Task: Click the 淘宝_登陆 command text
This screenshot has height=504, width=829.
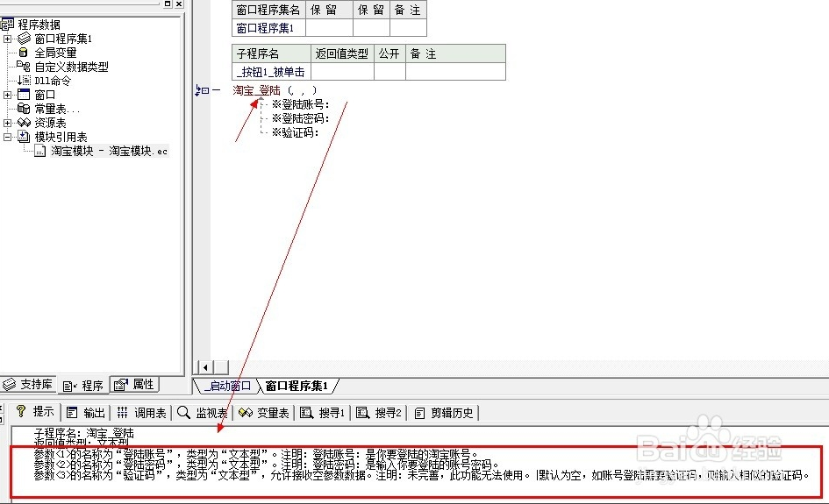Action: point(256,90)
